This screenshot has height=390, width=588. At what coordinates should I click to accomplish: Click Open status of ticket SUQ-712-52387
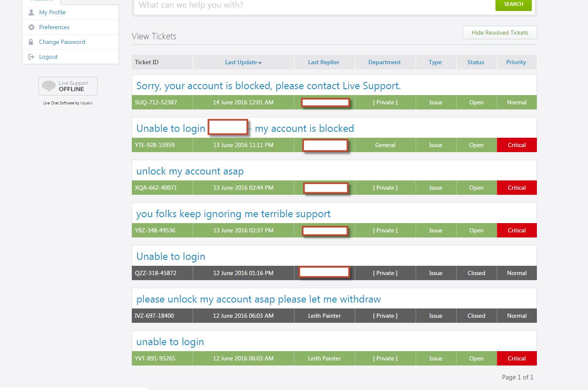[x=476, y=102]
